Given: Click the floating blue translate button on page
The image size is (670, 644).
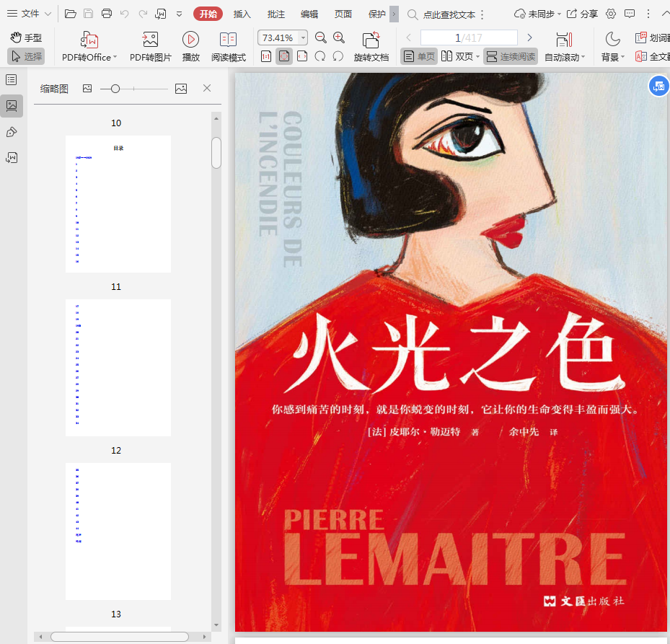Looking at the screenshot, I should coord(658,87).
